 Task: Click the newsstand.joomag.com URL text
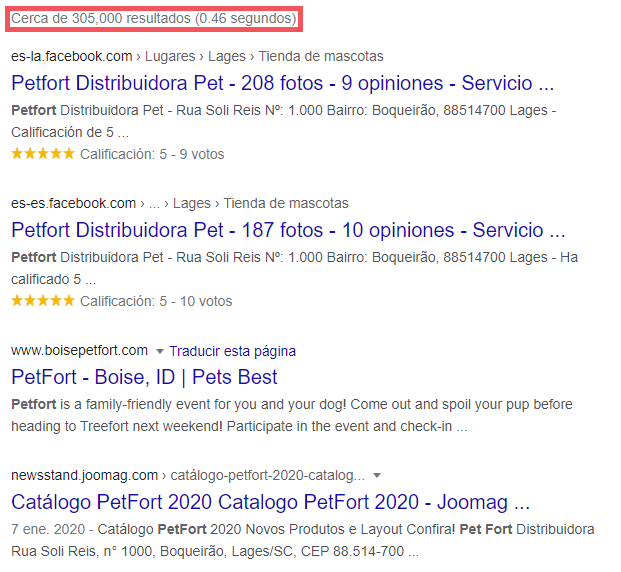click(x=84, y=475)
